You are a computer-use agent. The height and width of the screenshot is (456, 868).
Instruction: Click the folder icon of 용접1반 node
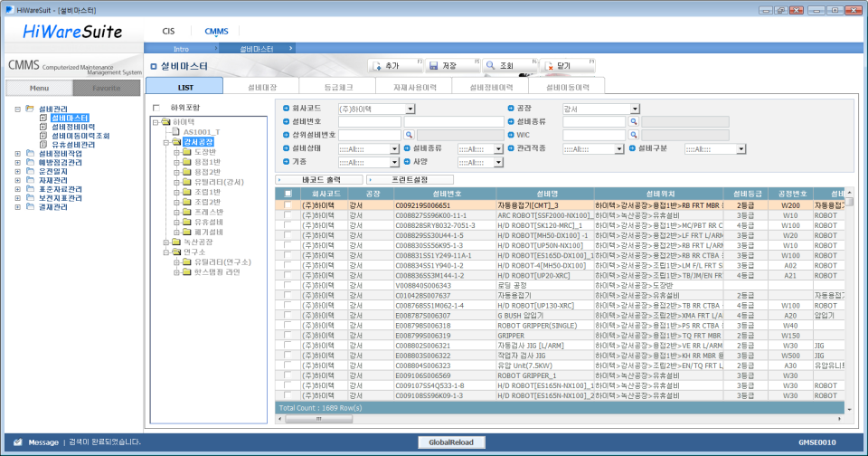186,162
